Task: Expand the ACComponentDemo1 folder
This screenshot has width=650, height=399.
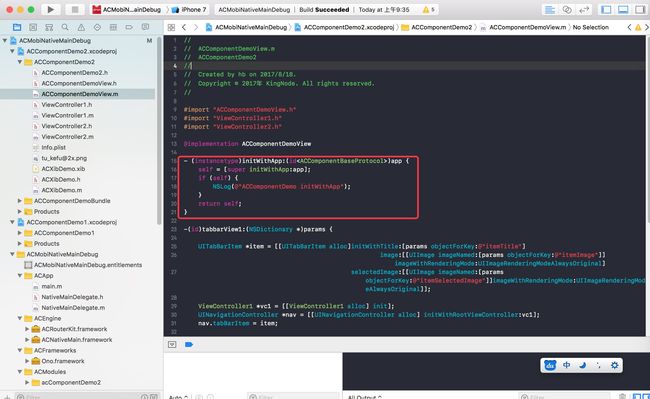Action: (x=19, y=233)
